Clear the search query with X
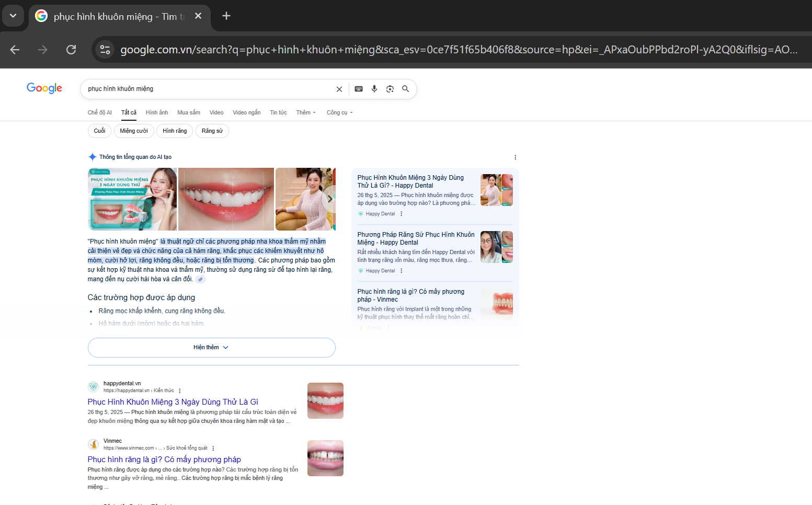Screen dimensions: 812x505 coord(339,89)
